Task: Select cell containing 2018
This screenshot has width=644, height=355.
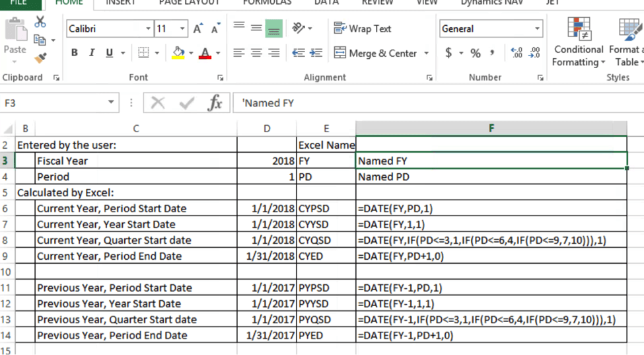Action: (x=267, y=161)
